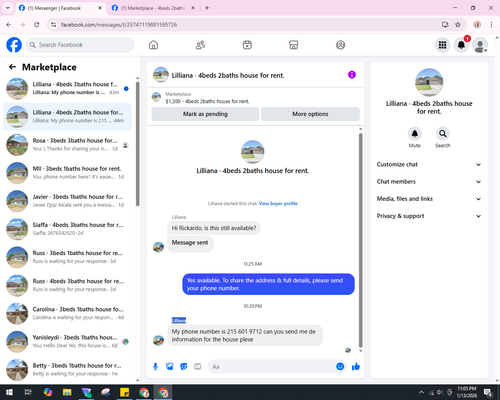
Task: Open Lilliana 4beds 3baths conversation
Action: [67, 88]
